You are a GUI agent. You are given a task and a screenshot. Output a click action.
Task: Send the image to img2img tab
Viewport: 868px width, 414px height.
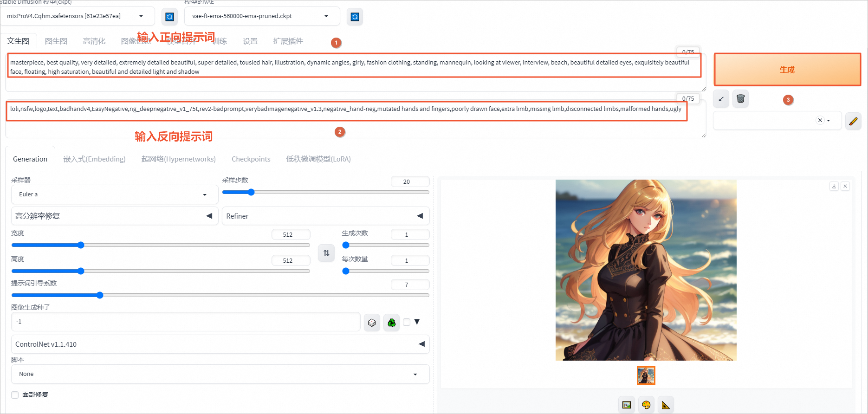(627, 405)
